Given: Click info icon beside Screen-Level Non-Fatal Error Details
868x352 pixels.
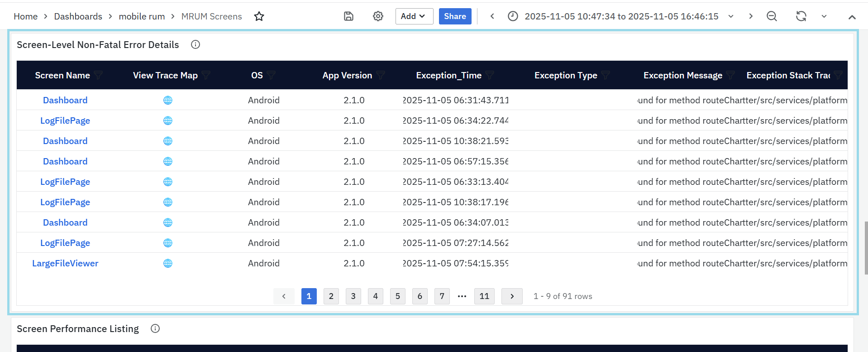Looking at the screenshot, I should [196, 44].
